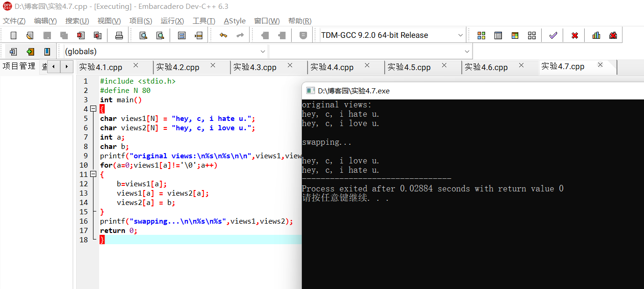This screenshot has width=644, height=289.
Task: Open Find with the magnifier icon
Action: point(143,35)
